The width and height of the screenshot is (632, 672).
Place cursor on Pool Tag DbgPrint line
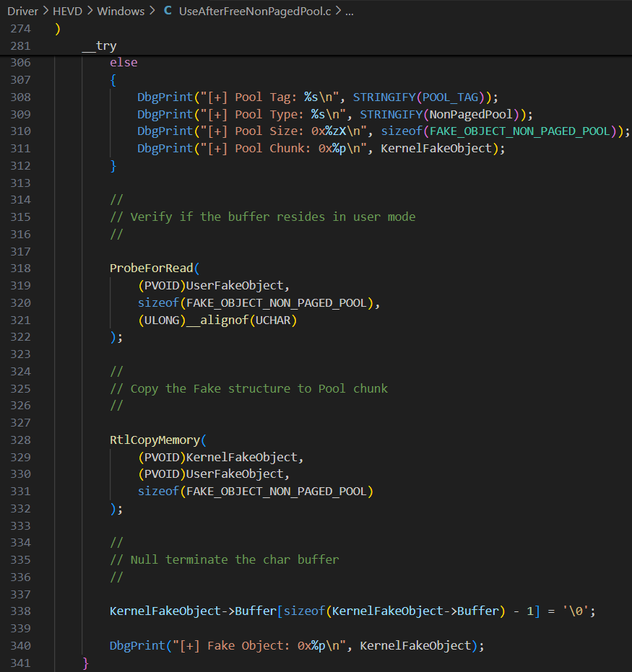[x=318, y=97]
